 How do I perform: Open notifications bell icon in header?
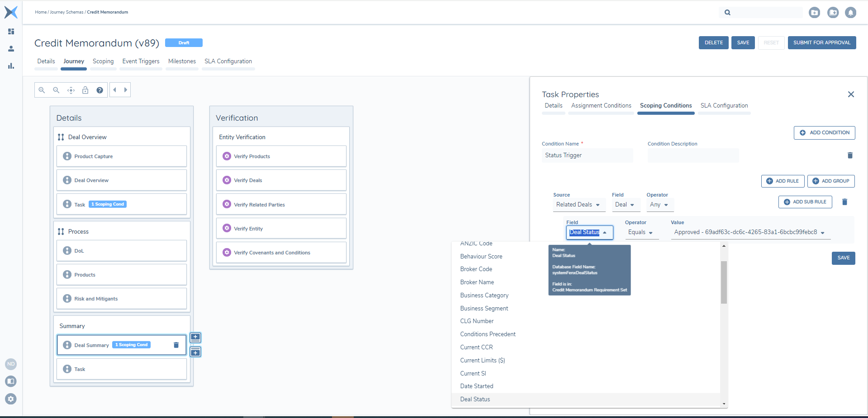(x=850, y=13)
